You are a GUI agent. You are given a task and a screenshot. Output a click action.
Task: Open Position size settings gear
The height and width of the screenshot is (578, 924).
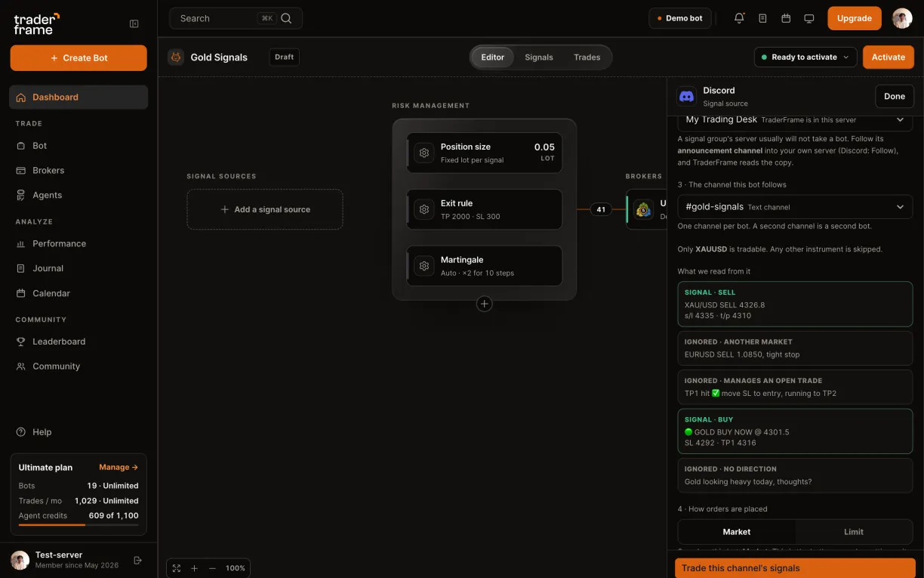click(424, 153)
